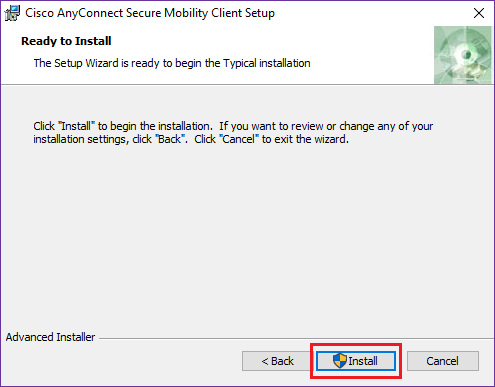Click the quoted "Cancel" word in the instructions
The image size is (495, 387).
click(x=239, y=139)
